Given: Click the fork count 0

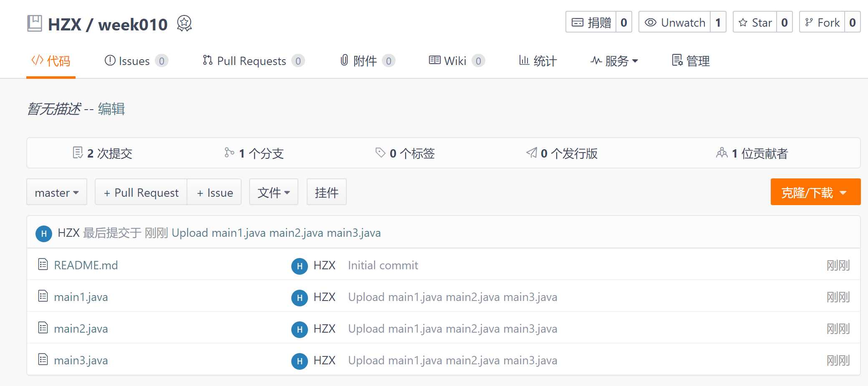Looking at the screenshot, I should pyautogui.click(x=853, y=22).
